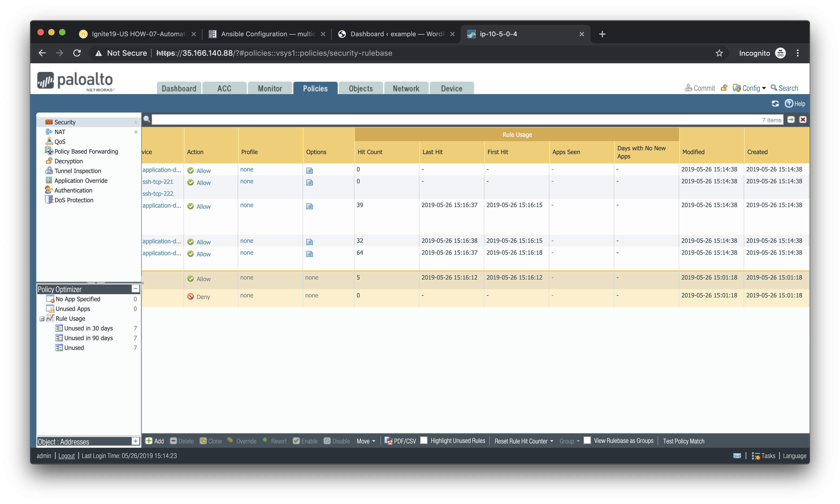Viewport: 840px width, 504px height.
Task: Open the PDF/CSV export icon
Action: 388,440
